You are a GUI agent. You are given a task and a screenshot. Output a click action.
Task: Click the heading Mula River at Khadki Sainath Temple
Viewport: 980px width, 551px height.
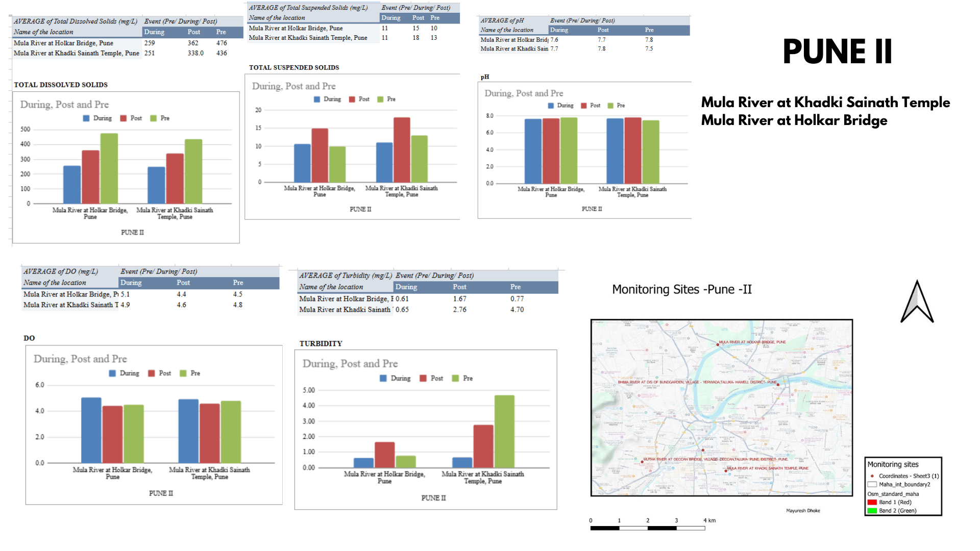click(825, 103)
